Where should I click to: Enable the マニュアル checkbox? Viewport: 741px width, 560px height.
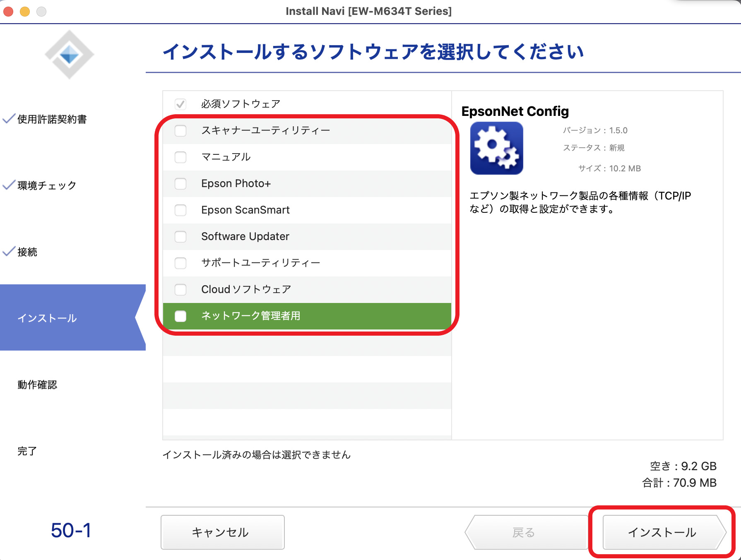click(x=180, y=157)
